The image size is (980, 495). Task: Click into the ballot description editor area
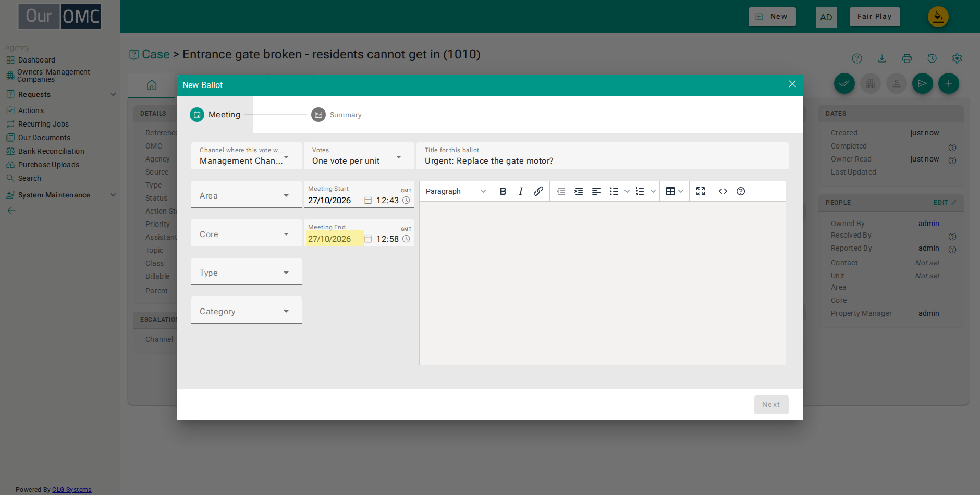603,283
